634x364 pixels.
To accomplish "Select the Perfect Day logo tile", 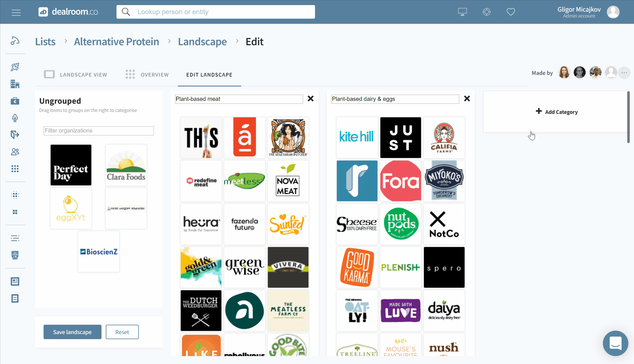I will click(71, 165).
